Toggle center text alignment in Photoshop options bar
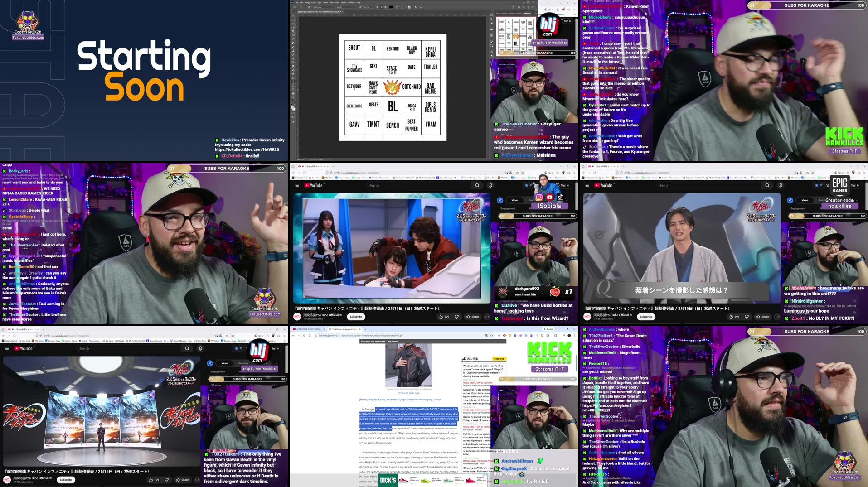The image size is (868, 487). tap(382, 7)
